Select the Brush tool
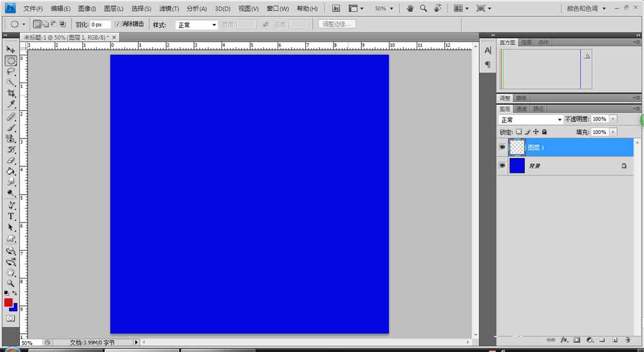Screen dimensions: 644x352 [11, 128]
